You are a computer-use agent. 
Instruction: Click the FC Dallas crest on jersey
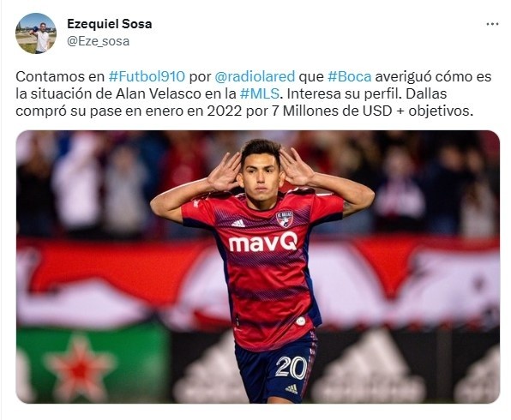point(285,219)
